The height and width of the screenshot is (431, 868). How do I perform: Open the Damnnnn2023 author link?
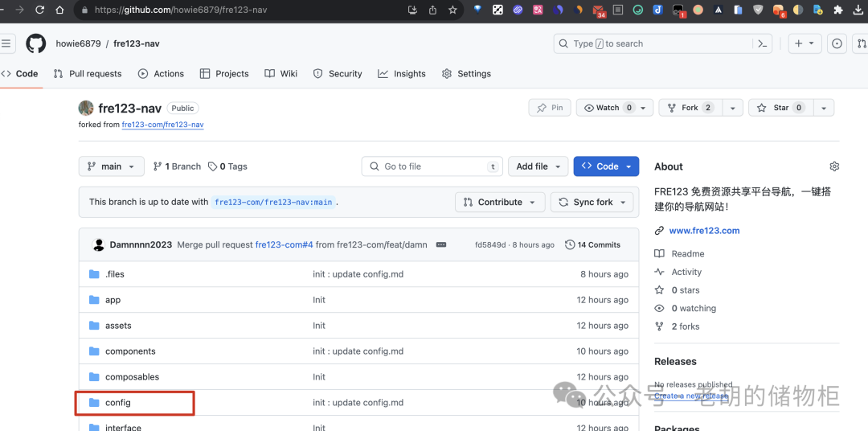coord(141,245)
